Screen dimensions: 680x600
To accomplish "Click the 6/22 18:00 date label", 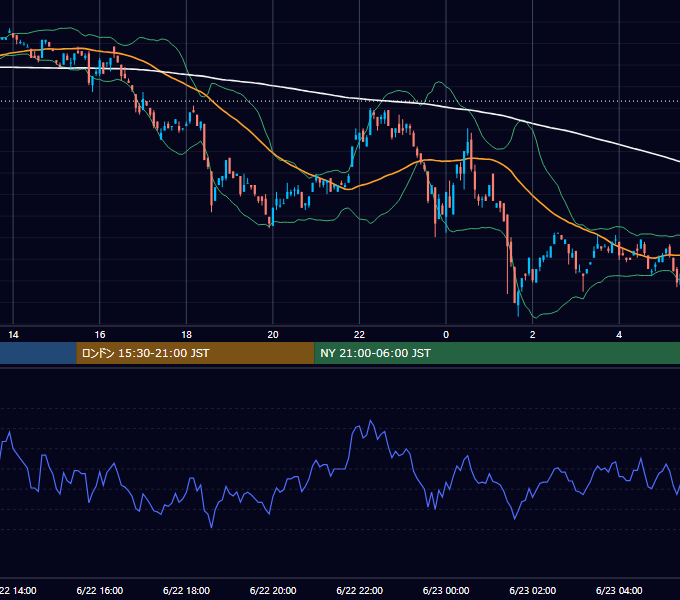I will pyautogui.click(x=186, y=590).
